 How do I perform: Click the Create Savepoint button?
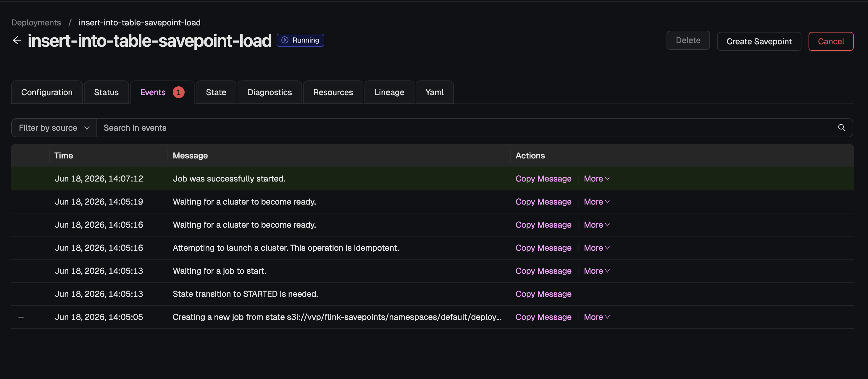click(759, 41)
